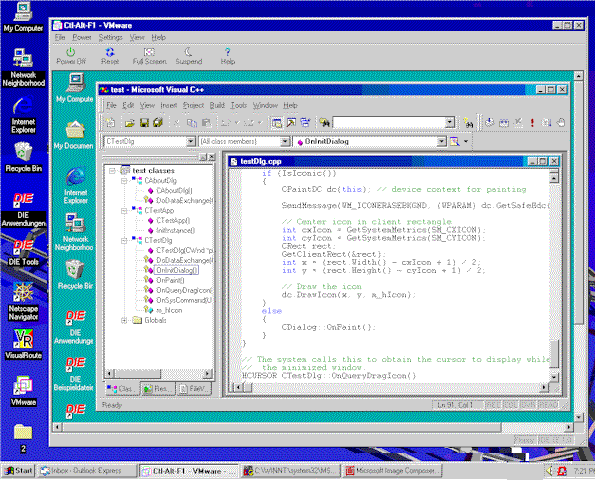The width and height of the screenshot is (595, 480).
Task: Select the DIE Tools host desktop icon
Action: point(23,253)
